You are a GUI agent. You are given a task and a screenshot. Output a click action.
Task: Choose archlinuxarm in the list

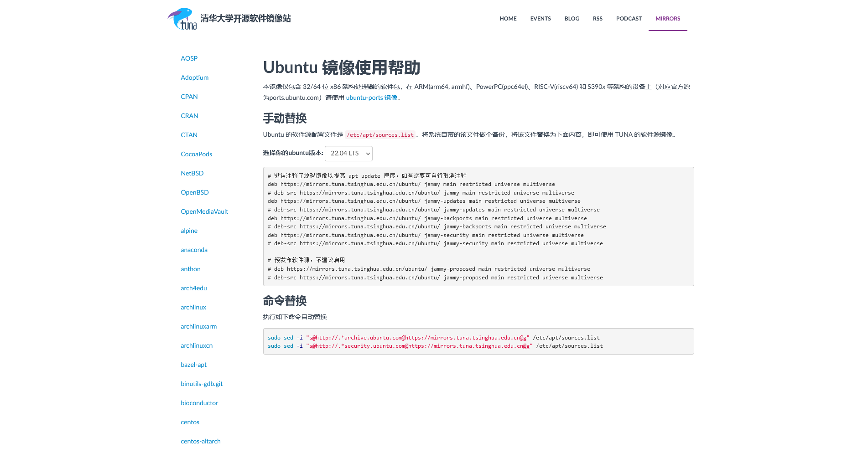click(198, 326)
